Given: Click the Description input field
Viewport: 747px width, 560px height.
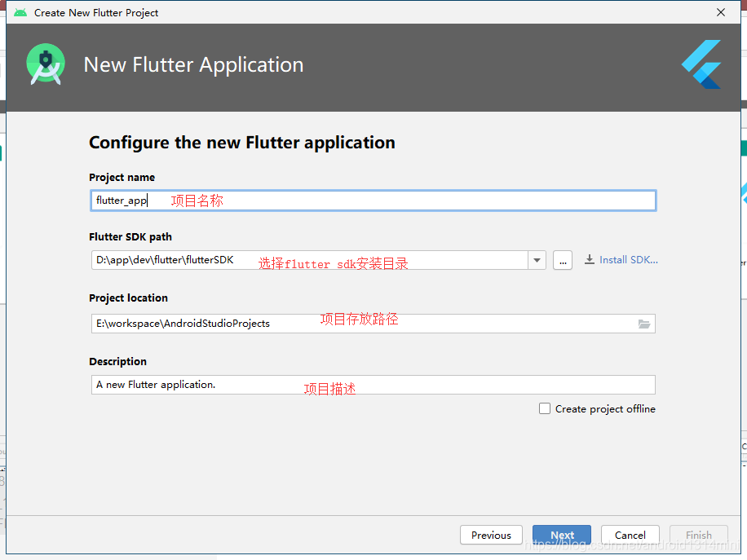Looking at the screenshot, I should pos(373,385).
